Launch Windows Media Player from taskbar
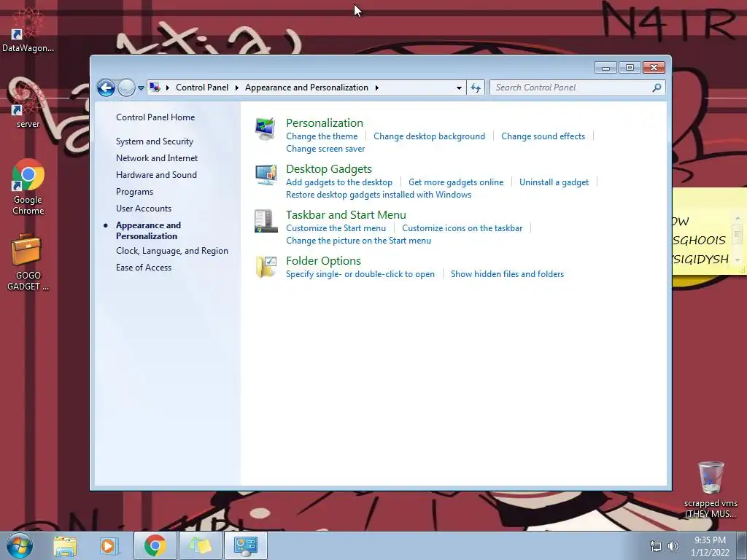This screenshot has height=560, width=747. click(109, 545)
